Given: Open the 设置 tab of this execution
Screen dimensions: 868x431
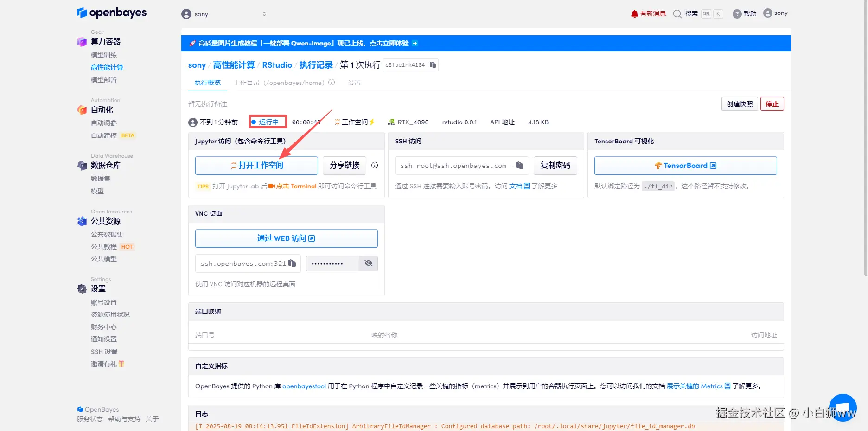Looking at the screenshot, I should tap(354, 83).
